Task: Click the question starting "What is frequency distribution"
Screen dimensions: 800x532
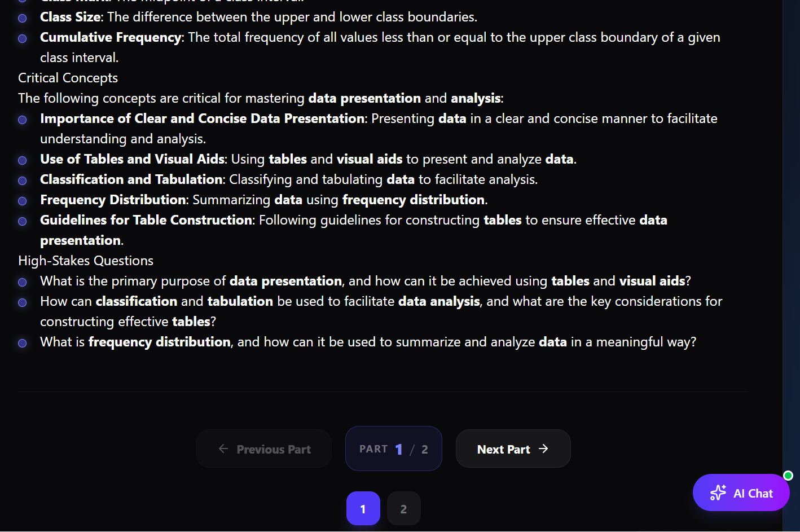Action: tap(368, 342)
